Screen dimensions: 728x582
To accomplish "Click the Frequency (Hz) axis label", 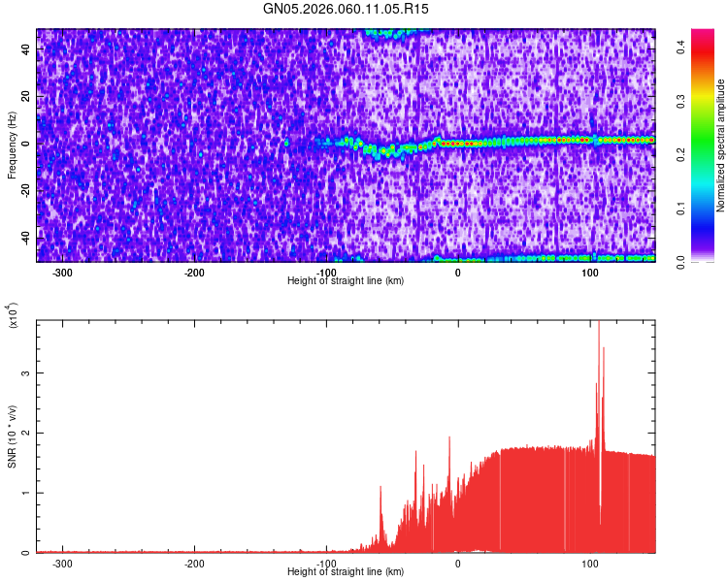I will (x=12, y=145).
